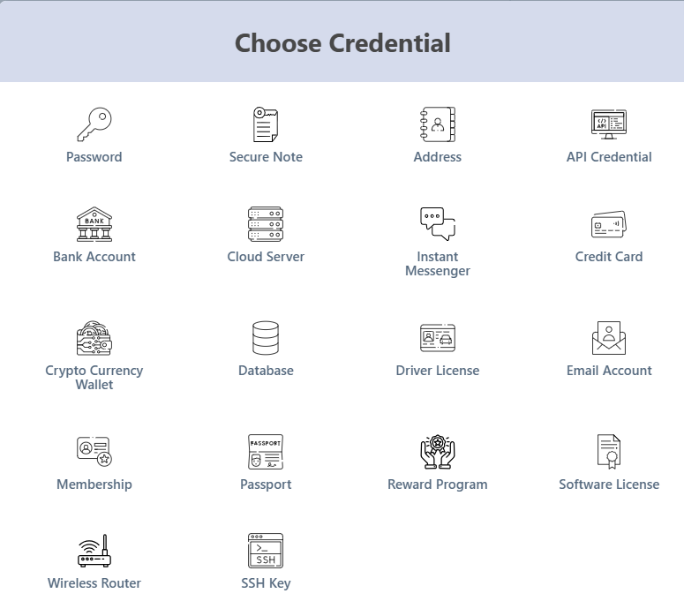The height and width of the screenshot is (616, 684).
Task: Click the Choose Credential heading
Action: pos(342,43)
